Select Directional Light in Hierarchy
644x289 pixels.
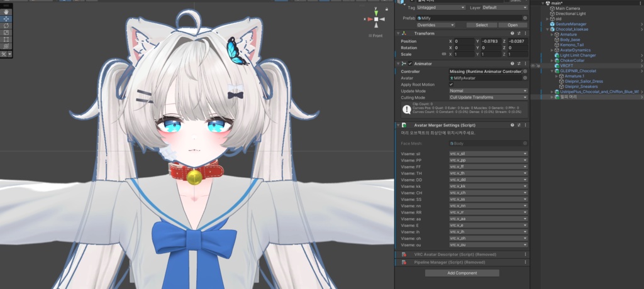[570, 14]
